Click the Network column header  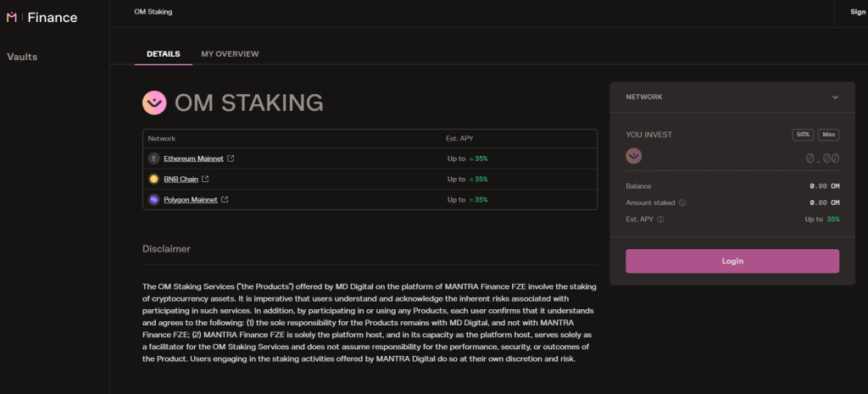162,138
